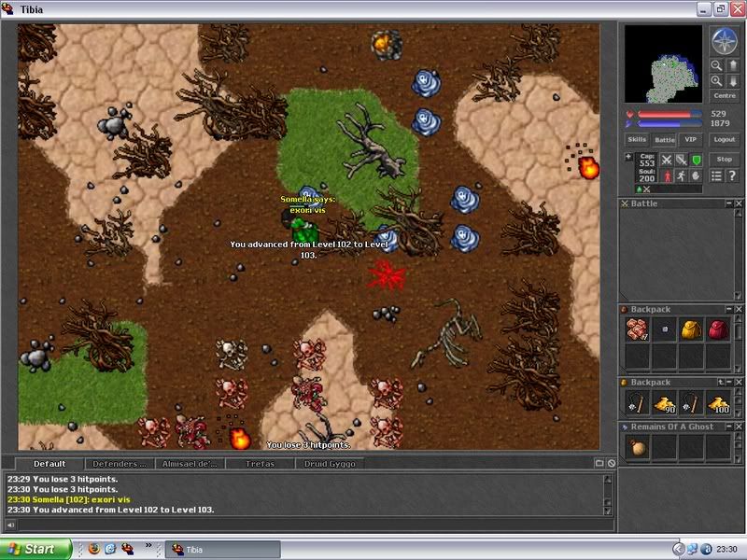
Task: Select the 90 gold coins stack
Action: pos(665,403)
